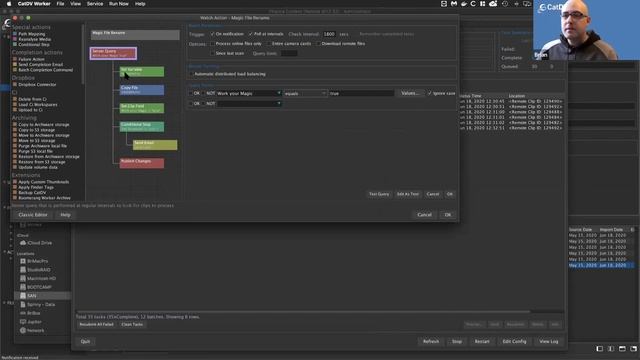Select the Server Query workflow node
Viewport: 640px width, 360px height.
113,53
